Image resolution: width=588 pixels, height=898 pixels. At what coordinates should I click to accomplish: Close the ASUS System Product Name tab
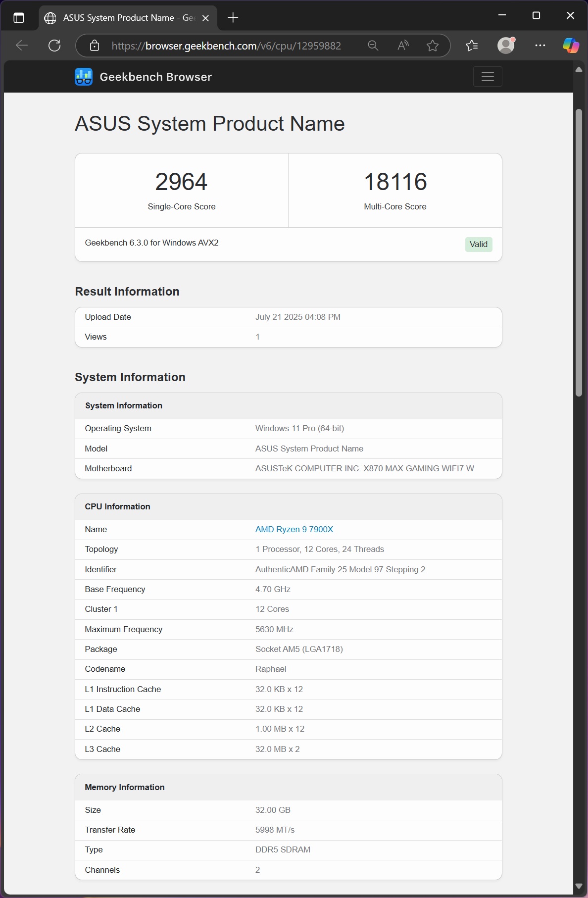(x=206, y=18)
